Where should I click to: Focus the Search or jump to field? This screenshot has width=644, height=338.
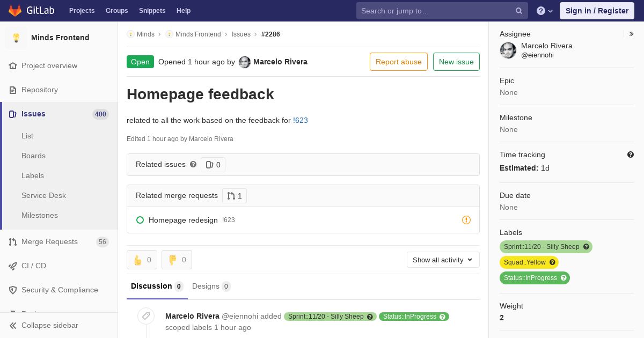pos(442,11)
